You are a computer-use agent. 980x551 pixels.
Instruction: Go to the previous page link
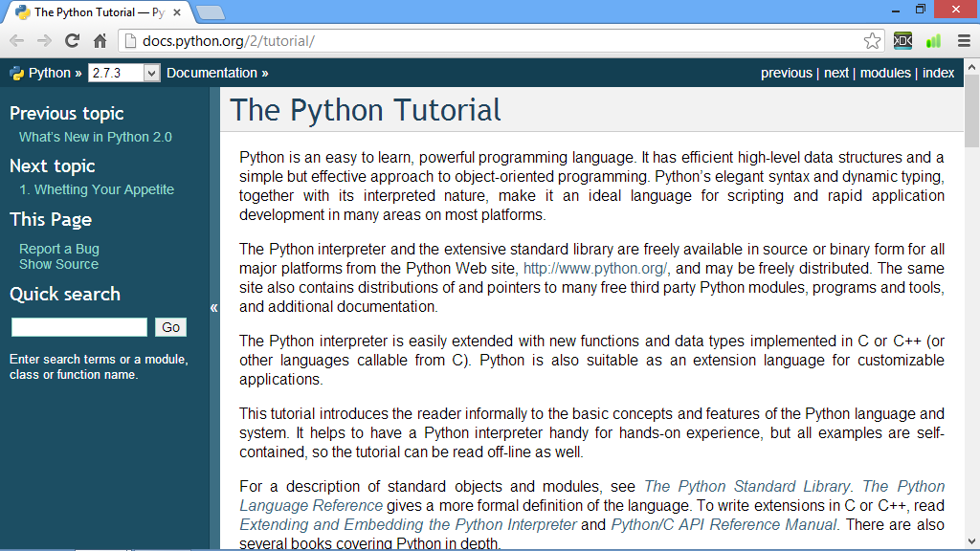(787, 73)
